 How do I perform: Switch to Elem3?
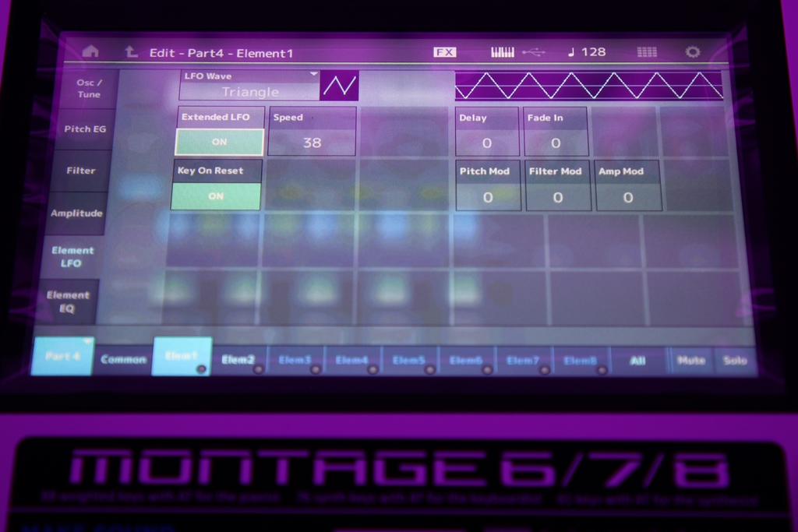point(295,360)
